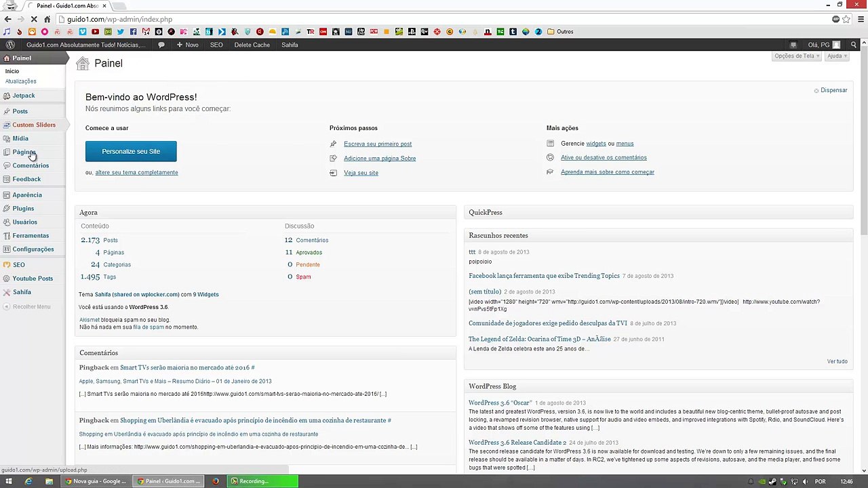Open the menus link in Mais ações

(625, 144)
